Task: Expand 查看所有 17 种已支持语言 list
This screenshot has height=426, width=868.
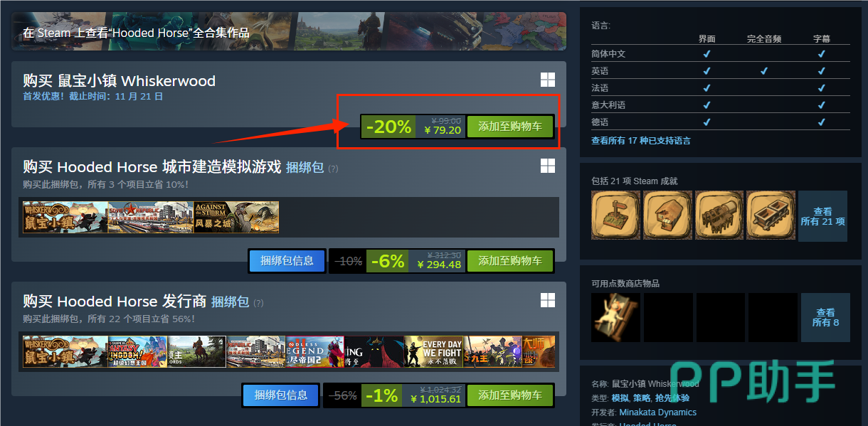Action: coord(640,141)
